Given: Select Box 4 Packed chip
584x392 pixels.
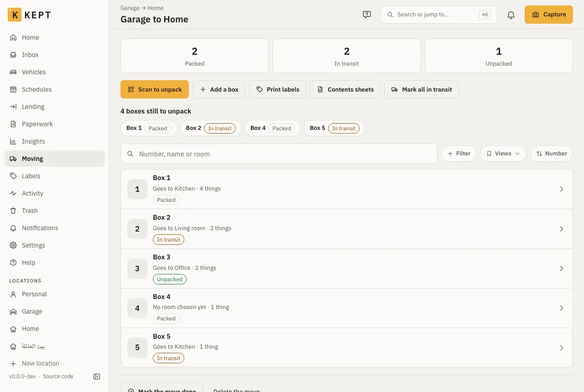Looking at the screenshot, I should 273,128.
